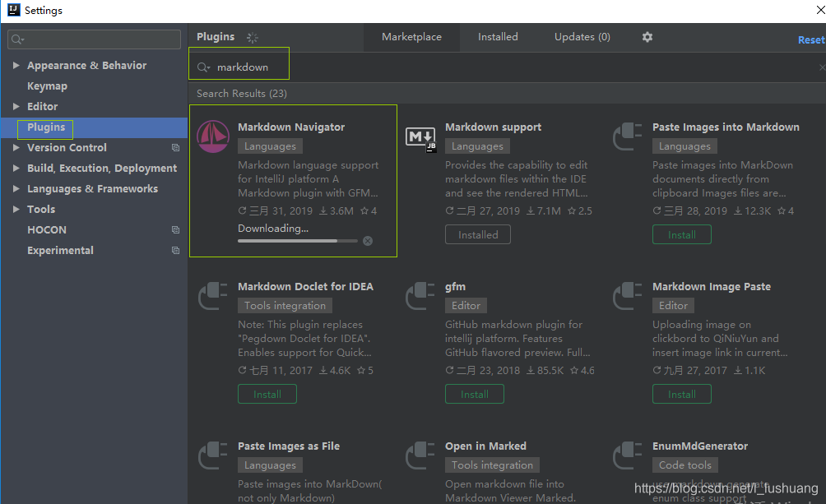Screen dimensions: 826x504
Task: Expand Version Control settings
Action: click(16, 147)
